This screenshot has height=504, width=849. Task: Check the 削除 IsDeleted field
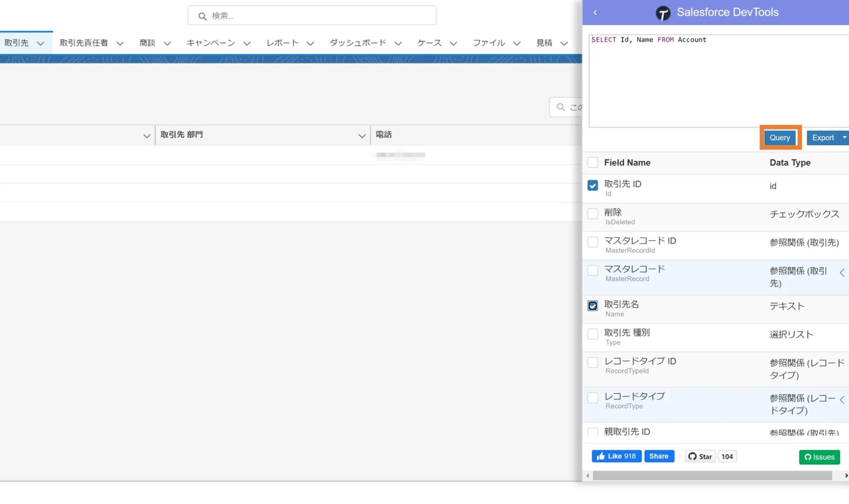593,214
